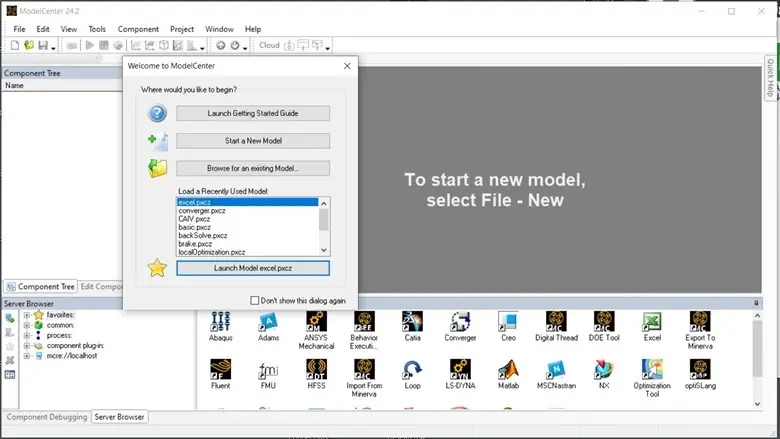
Task: Switch to the Component Tree tab
Action: click(41, 286)
